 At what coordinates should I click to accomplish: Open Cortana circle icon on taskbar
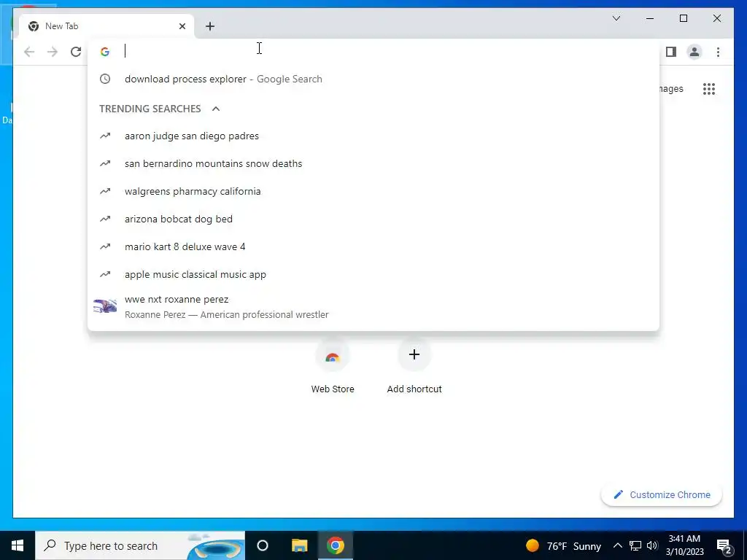pos(263,545)
